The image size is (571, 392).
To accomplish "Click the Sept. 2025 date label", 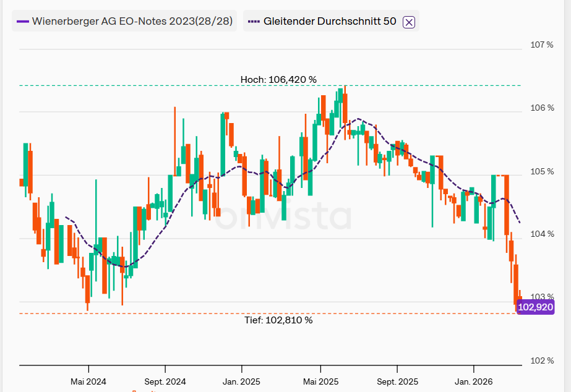I will (397, 382).
